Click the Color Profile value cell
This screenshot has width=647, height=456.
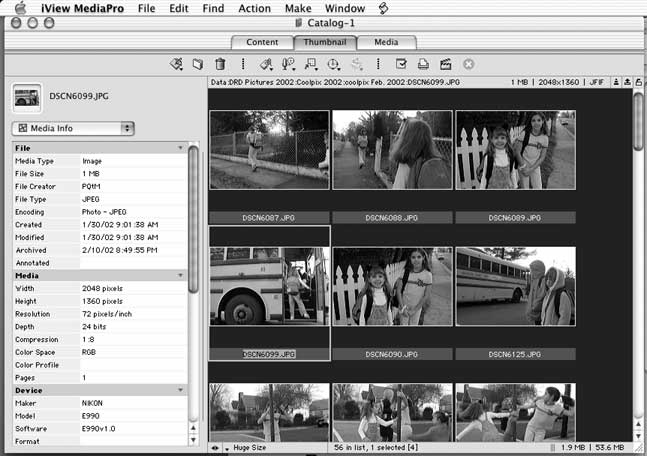point(133,365)
